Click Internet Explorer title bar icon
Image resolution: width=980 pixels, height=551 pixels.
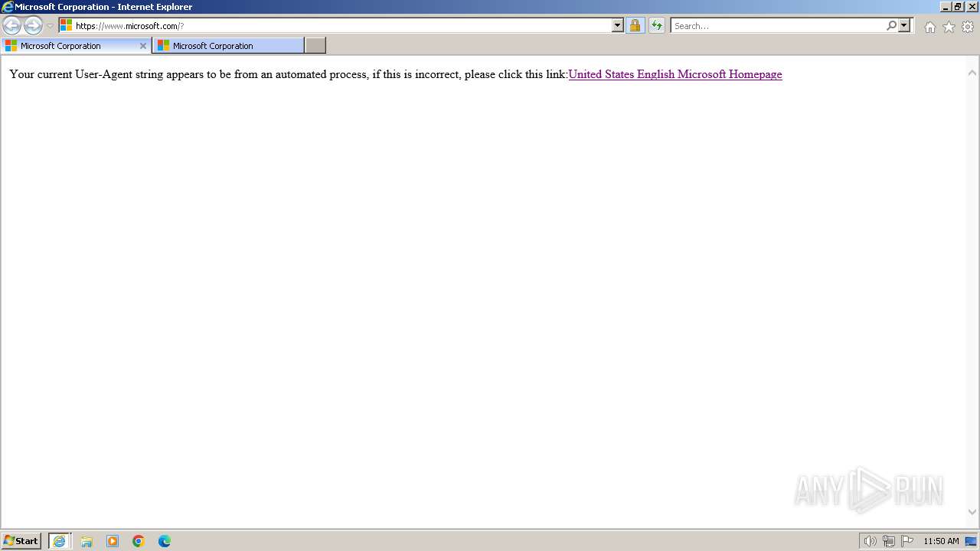(x=8, y=7)
